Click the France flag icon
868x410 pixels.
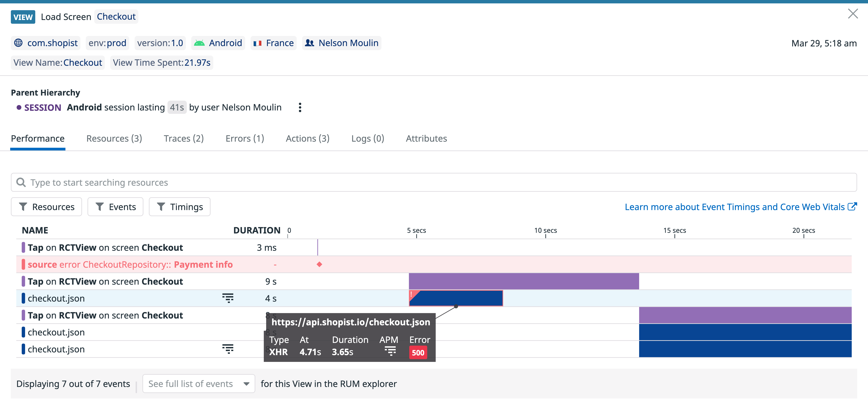pos(258,43)
